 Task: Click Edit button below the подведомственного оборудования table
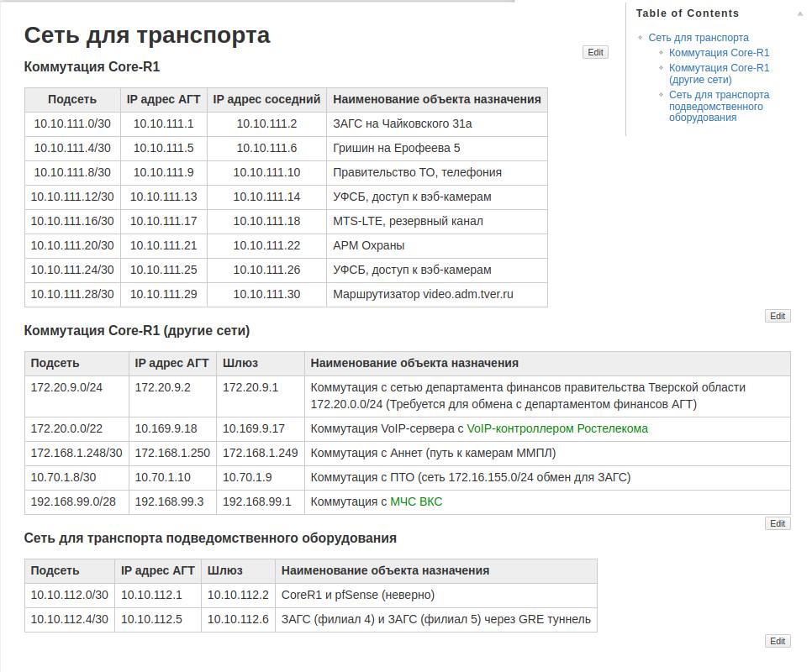(778, 641)
